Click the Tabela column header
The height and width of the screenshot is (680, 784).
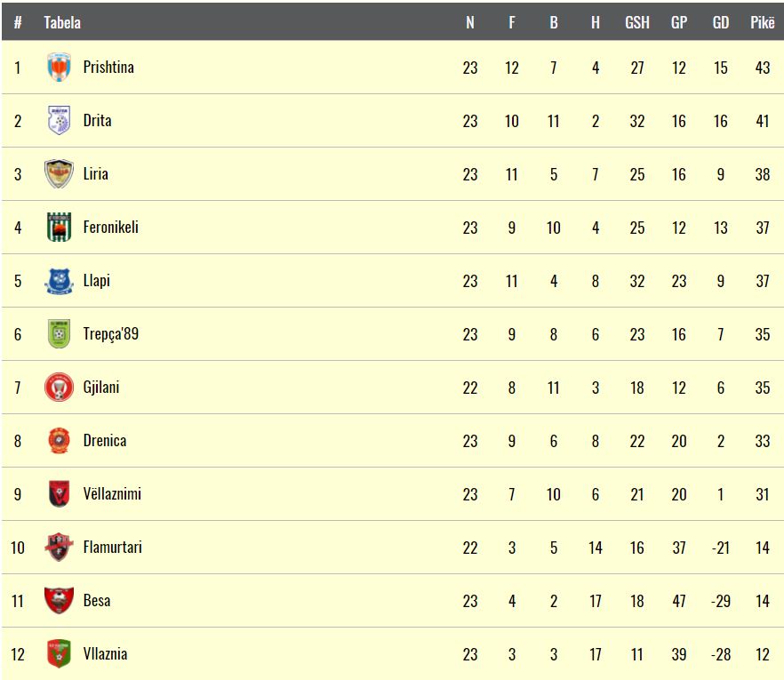pos(62,22)
